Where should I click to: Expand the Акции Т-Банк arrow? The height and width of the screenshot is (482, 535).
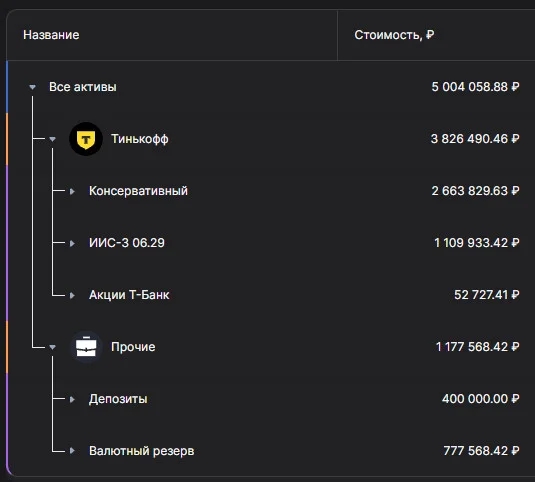[72, 295]
